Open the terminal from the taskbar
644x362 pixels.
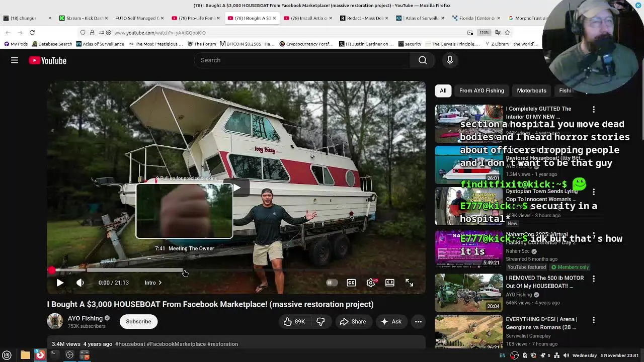coord(54,355)
